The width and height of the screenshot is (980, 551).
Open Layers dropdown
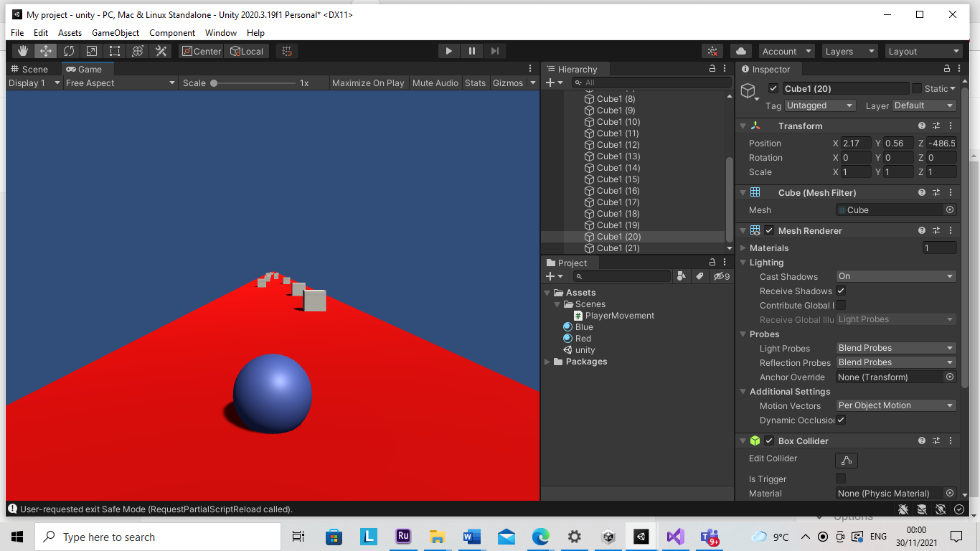tap(849, 51)
